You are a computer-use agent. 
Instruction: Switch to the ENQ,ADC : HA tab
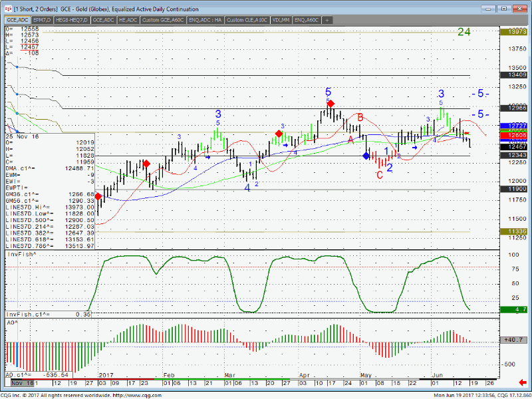tap(205, 20)
